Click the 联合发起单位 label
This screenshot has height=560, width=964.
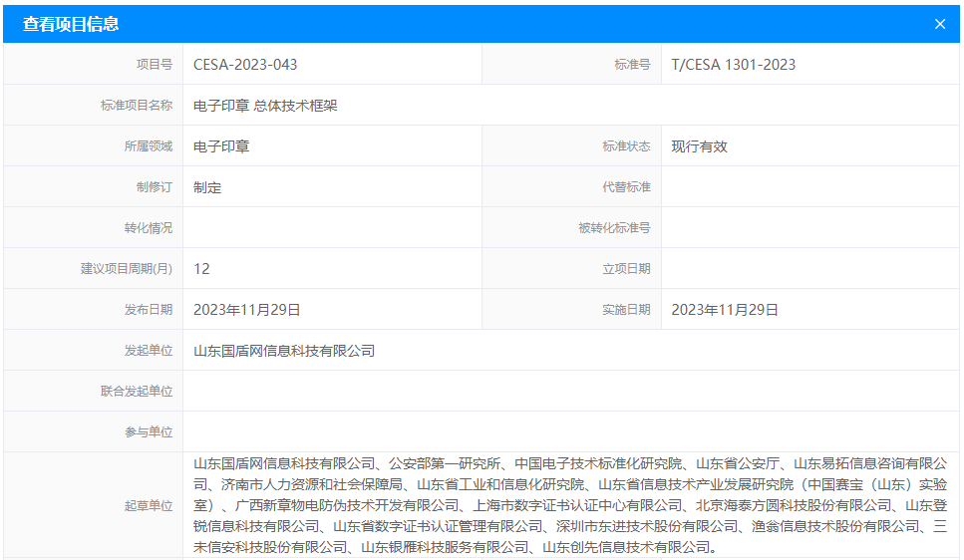coord(137,392)
